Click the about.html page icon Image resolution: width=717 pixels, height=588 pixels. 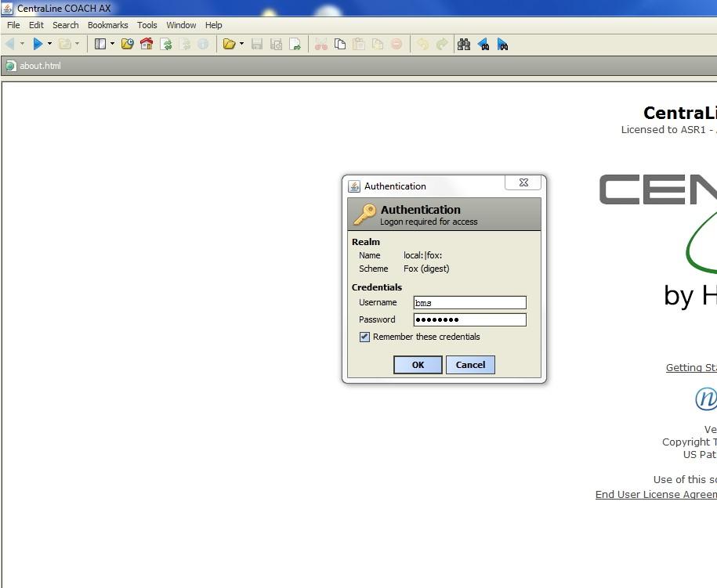[x=10, y=66]
